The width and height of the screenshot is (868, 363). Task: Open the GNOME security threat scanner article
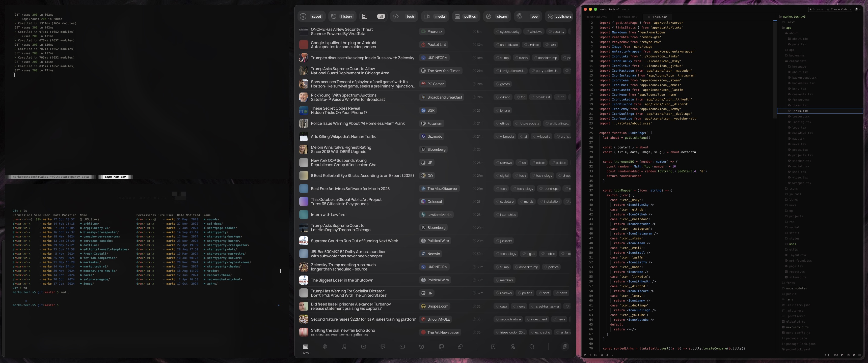point(341,31)
